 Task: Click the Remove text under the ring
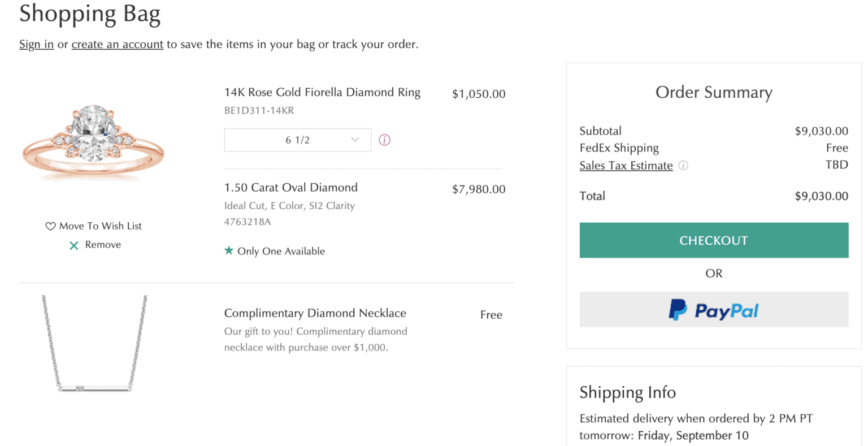(103, 245)
